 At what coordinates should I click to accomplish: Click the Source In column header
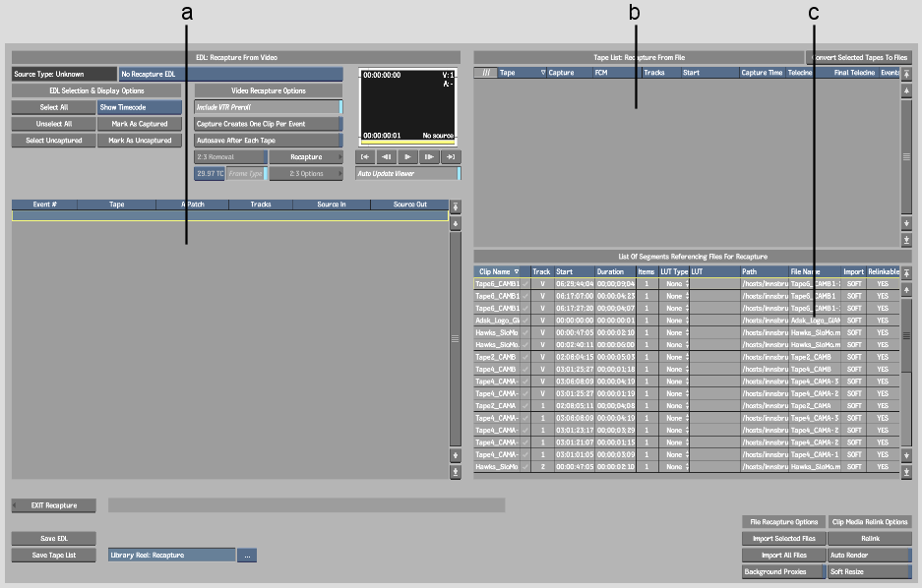[332, 205]
